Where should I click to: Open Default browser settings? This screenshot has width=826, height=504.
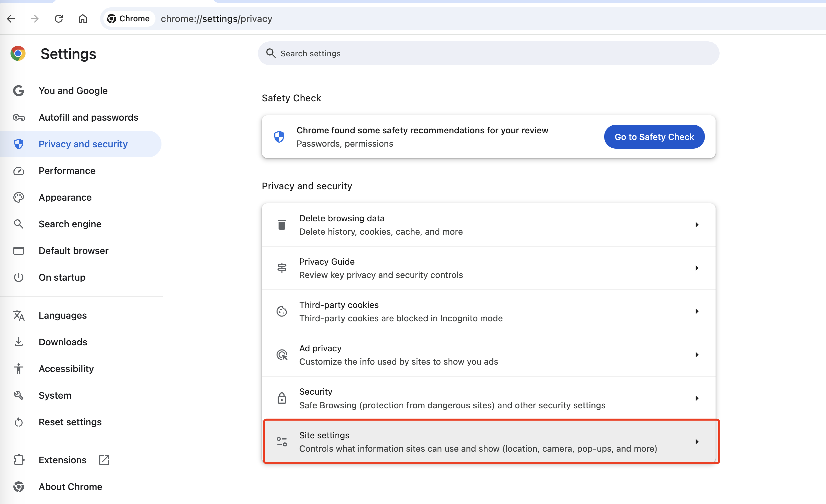tap(80, 251)
